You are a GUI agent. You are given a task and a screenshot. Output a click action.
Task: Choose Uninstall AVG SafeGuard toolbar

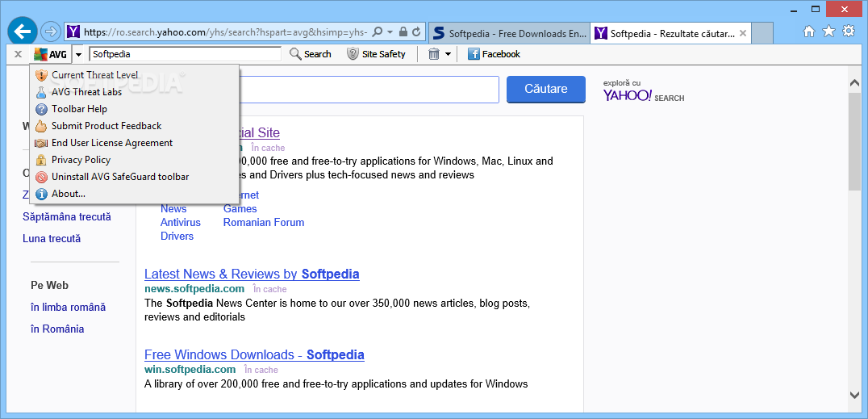click(134, 177)
